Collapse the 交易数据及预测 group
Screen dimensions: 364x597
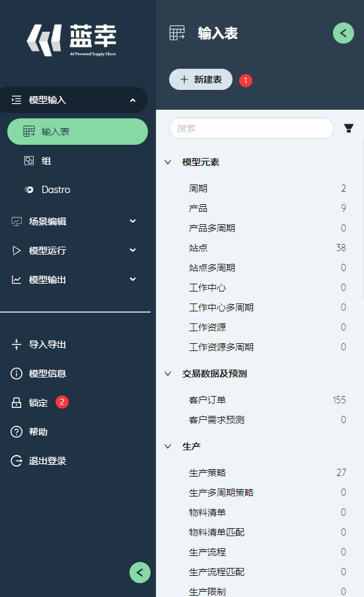point(168,374)
